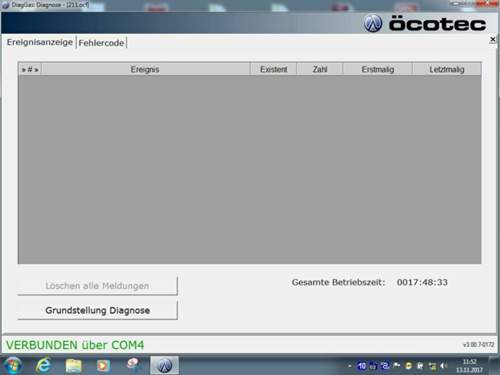This screenshot has width=500, height=375.
Task: Sort by the Ereignis column header
Action: coord(145,69)
